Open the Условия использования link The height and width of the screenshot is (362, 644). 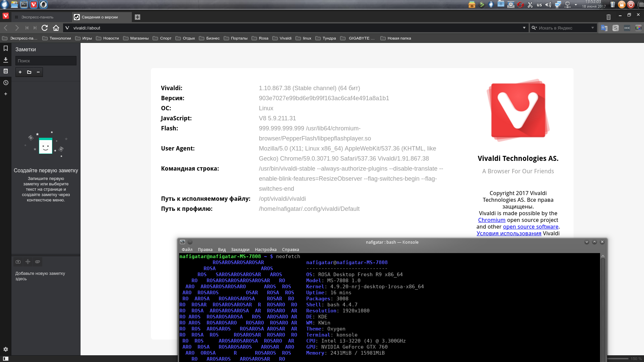click(x=508, y=234)
